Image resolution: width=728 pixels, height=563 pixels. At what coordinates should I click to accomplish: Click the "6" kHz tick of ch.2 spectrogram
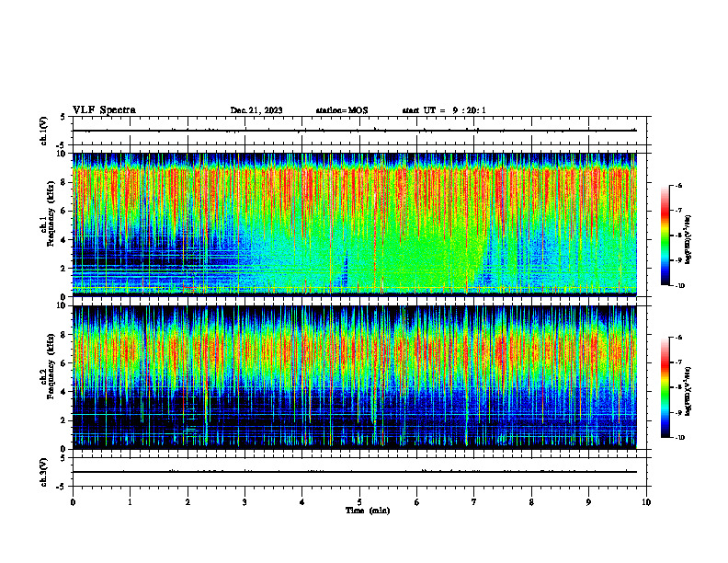click(63, 363)
